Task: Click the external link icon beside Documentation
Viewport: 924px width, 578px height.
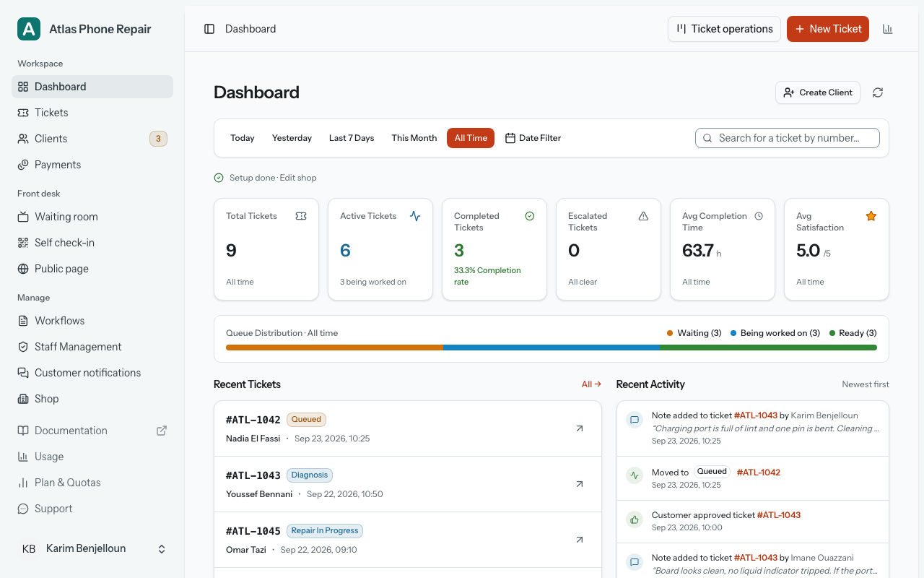Action: pos(162,431)
